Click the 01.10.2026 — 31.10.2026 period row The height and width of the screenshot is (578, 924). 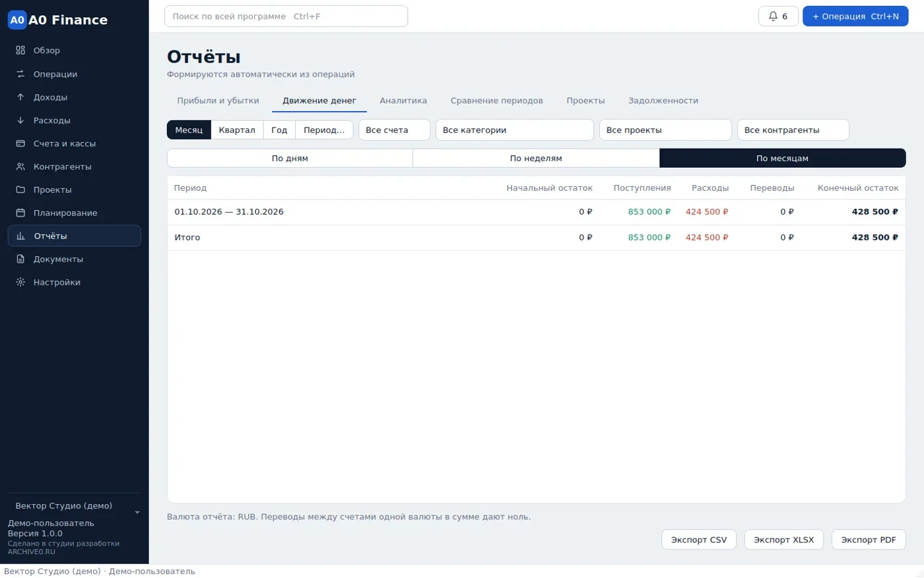536,212
